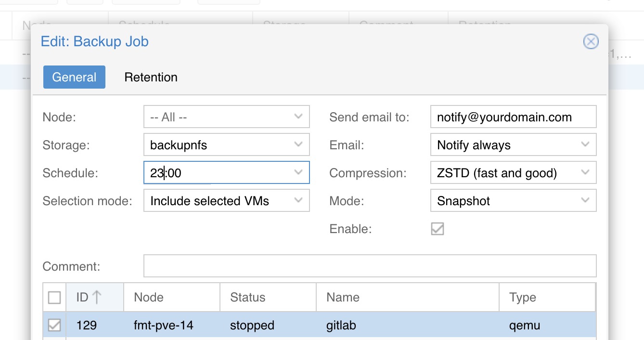This screenshot has width=644, height=340.
Task: Close the Edit Backup Job dialog
Action: coord(591,42)
